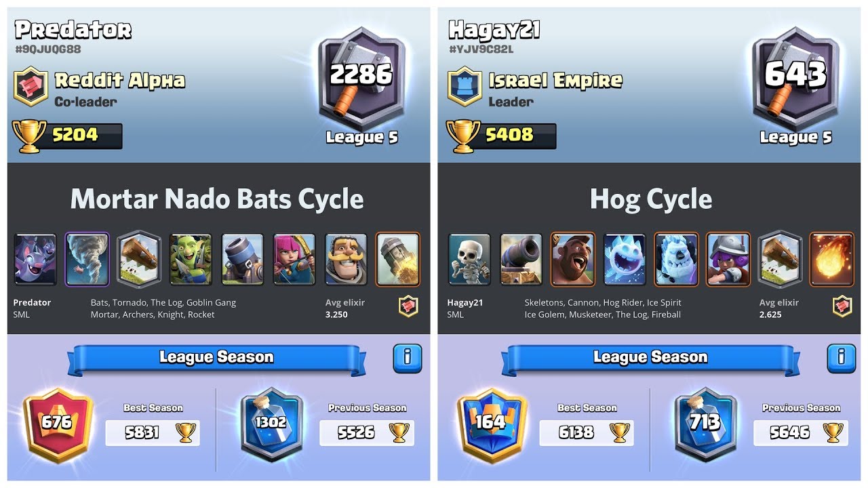Open the Reddit Alpha clan link
The image size is (868, 488).
[120, 81]
